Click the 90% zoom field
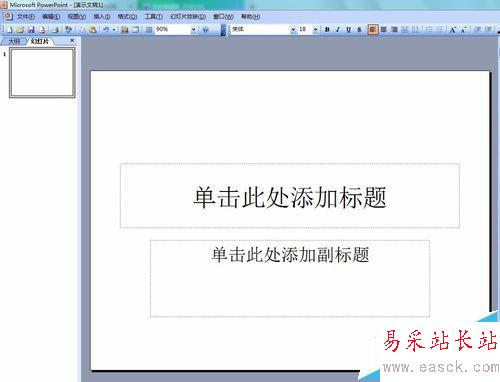500x382 pixels. [x=172, y=30]
